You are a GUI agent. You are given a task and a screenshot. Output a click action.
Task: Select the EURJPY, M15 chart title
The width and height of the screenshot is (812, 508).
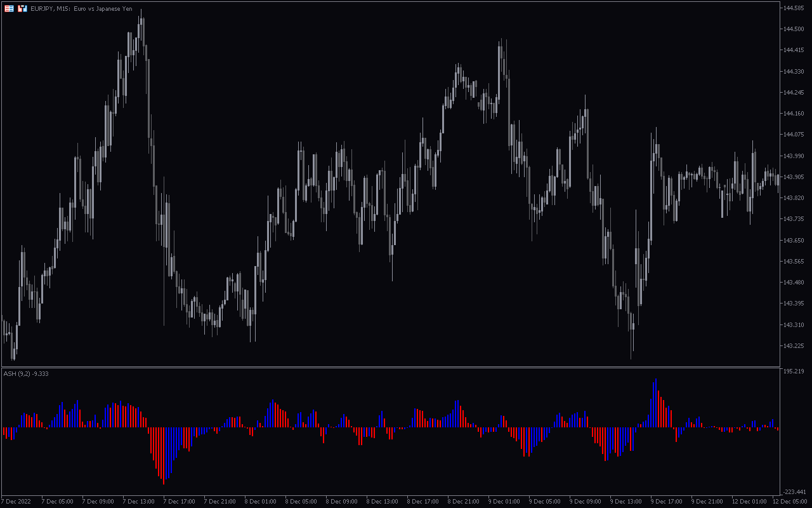81,8
